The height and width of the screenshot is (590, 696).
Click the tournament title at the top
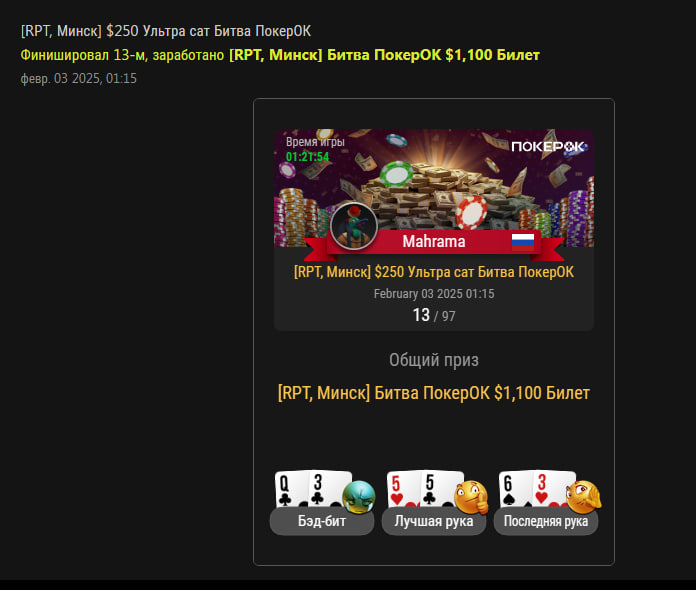pos(166,31)
